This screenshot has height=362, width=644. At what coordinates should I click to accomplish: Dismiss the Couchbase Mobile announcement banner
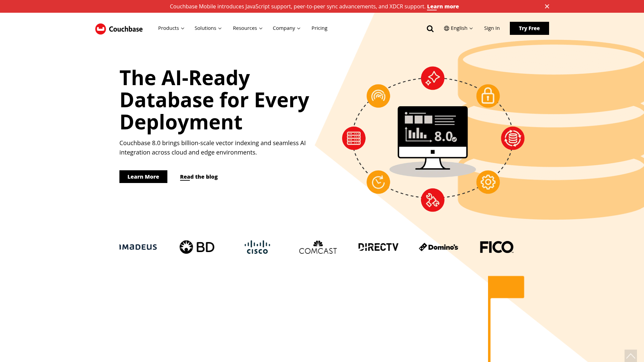[x=547, y=6]
